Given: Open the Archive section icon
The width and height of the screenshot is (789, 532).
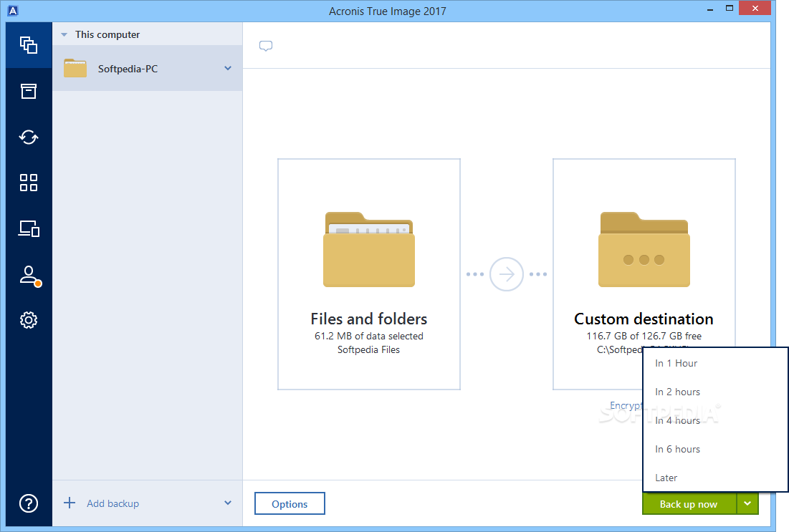Looking at the screenshot, I should 29,91.
